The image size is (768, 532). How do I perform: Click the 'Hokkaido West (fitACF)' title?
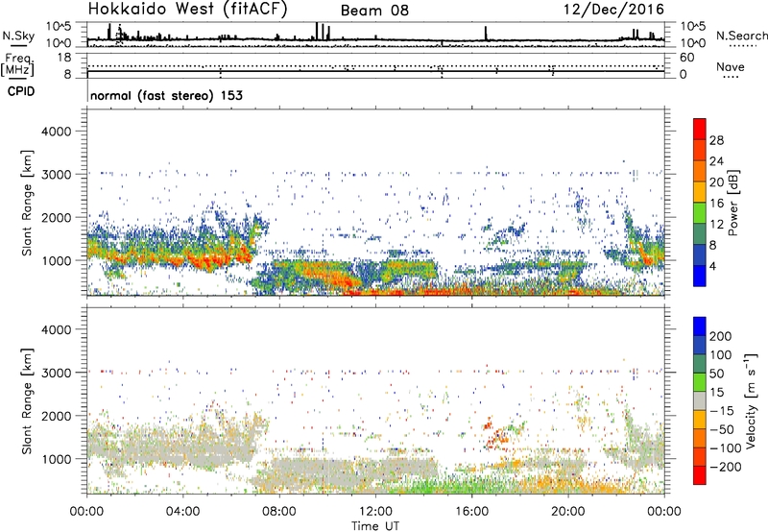(187, 9)
